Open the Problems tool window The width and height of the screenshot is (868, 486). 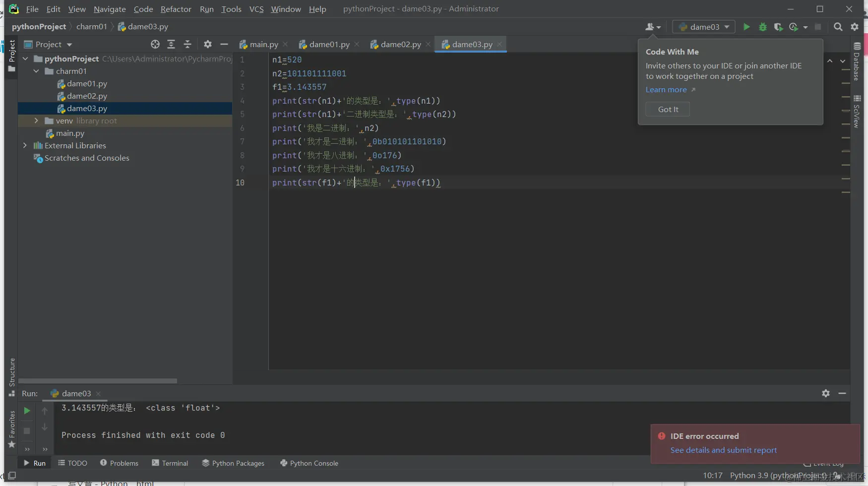119,463
